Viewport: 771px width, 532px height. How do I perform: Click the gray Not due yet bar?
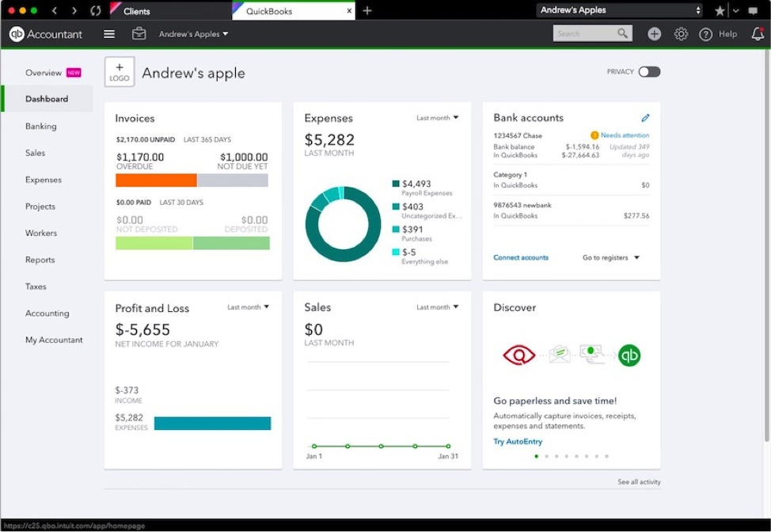tap(233, 180)
